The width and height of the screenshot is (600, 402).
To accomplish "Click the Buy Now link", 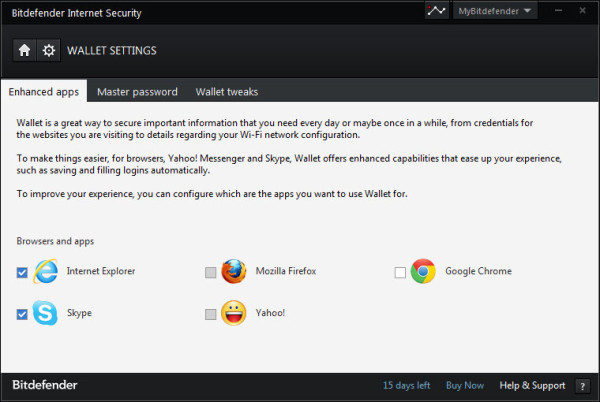I will [x=465, y=385].
